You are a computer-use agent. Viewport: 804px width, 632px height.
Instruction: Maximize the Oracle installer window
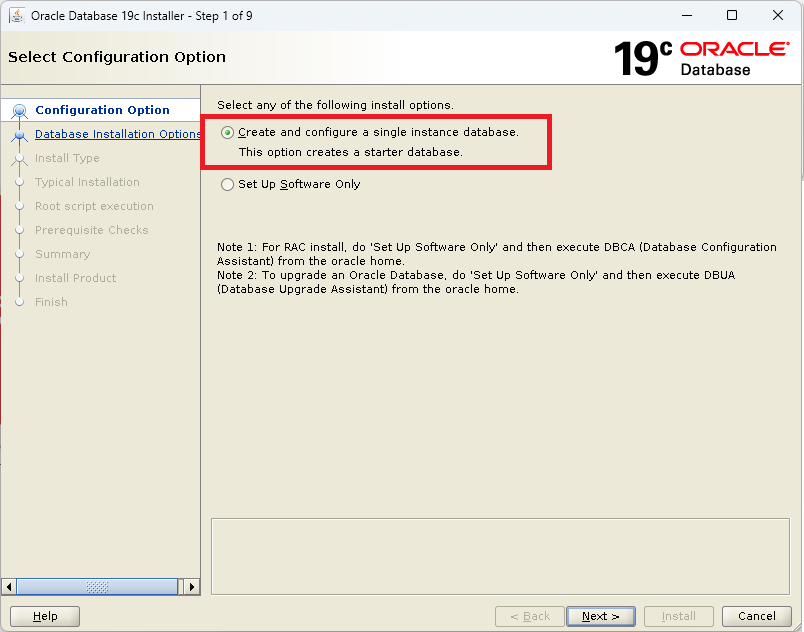click(x=732, y=15)
